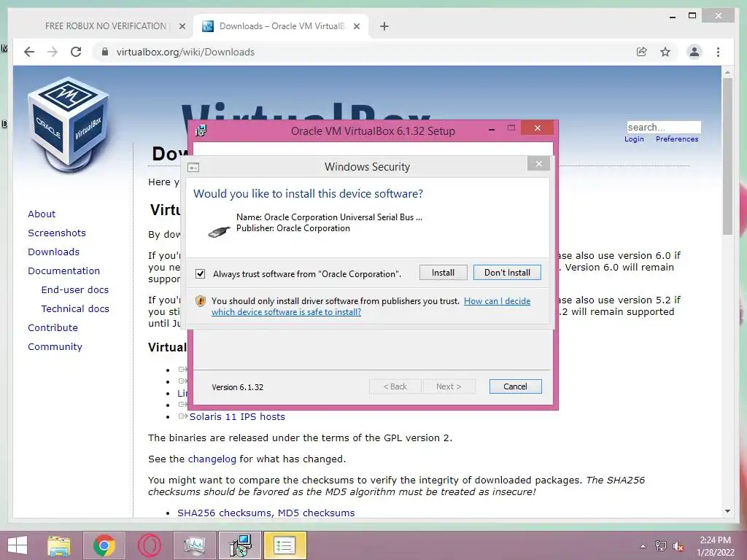The width and height of the screenshot is (747, 560).
Task: Open Documentation in the sidebar
Action: [x=64, y=271]
